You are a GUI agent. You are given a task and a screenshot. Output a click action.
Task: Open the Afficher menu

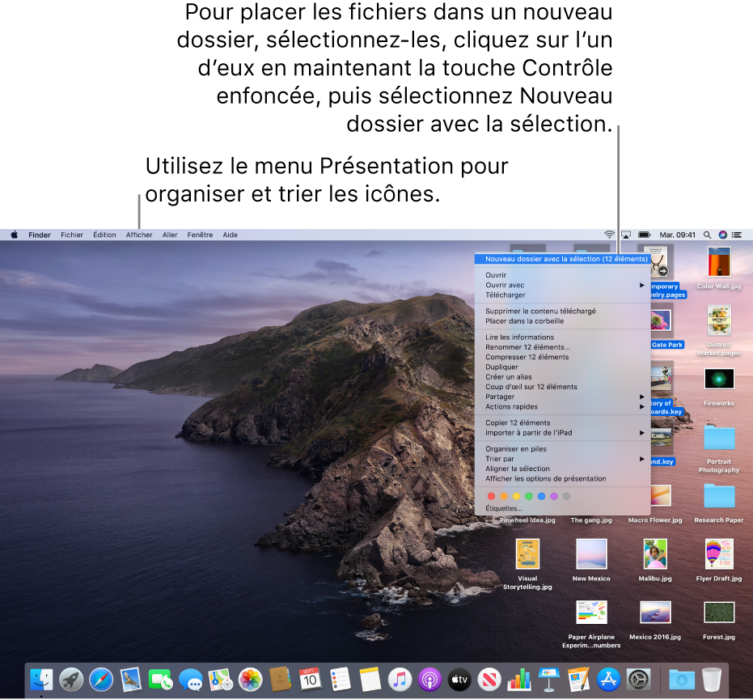pos(139,235)
